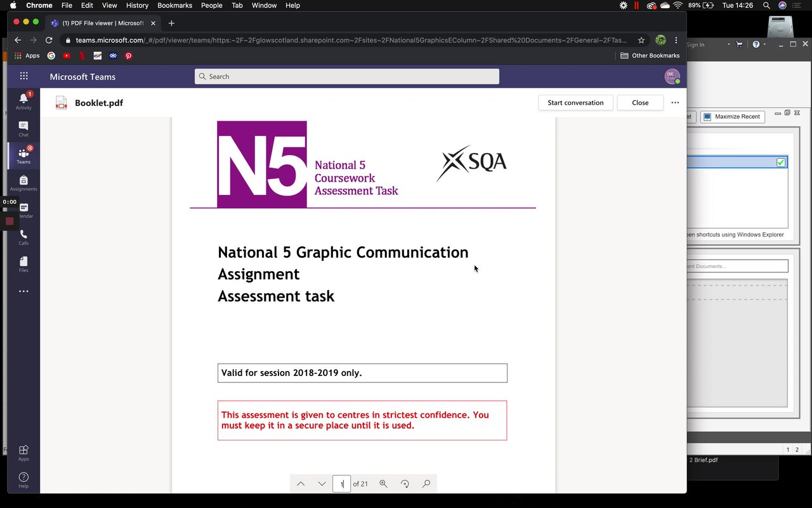
Task: Expand more apps ellipsis in Teams sidebar
Action: pyautogui.click(x=23, y=291)
